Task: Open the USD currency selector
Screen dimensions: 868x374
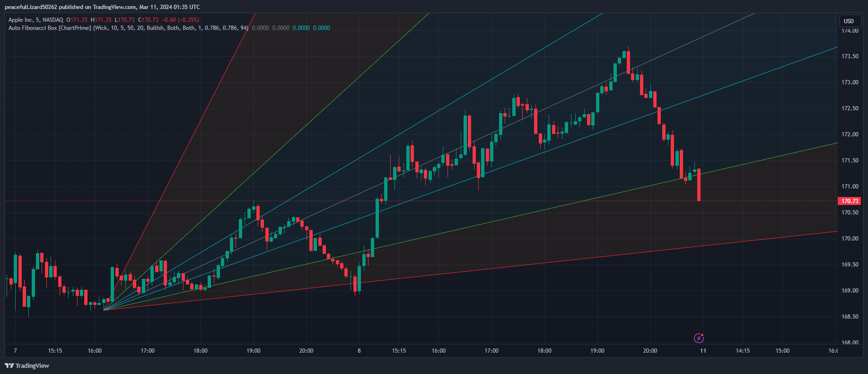Action: click(849, 21)
